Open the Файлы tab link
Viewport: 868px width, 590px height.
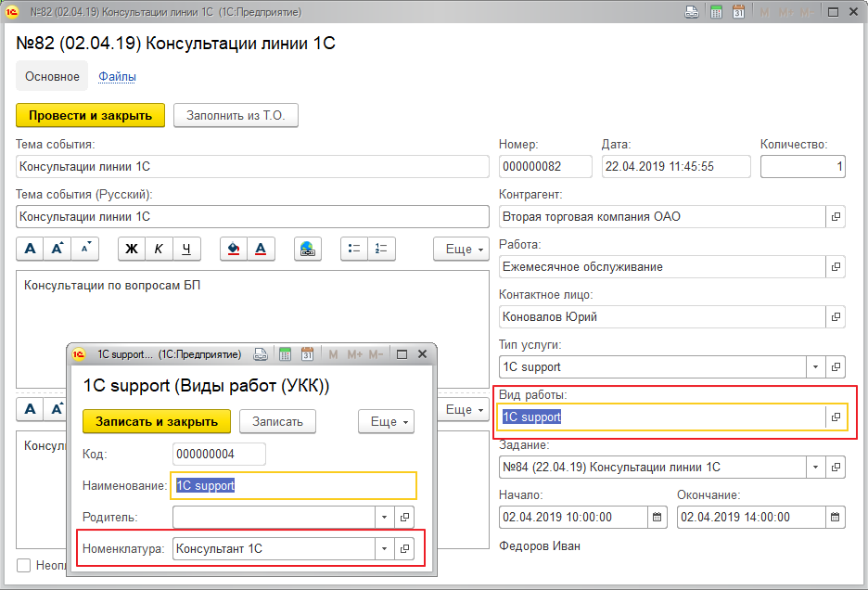(x=118, y=76)
